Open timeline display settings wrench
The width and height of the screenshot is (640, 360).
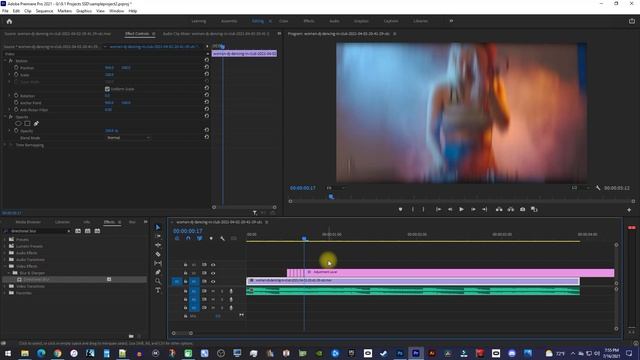[222, 238]
